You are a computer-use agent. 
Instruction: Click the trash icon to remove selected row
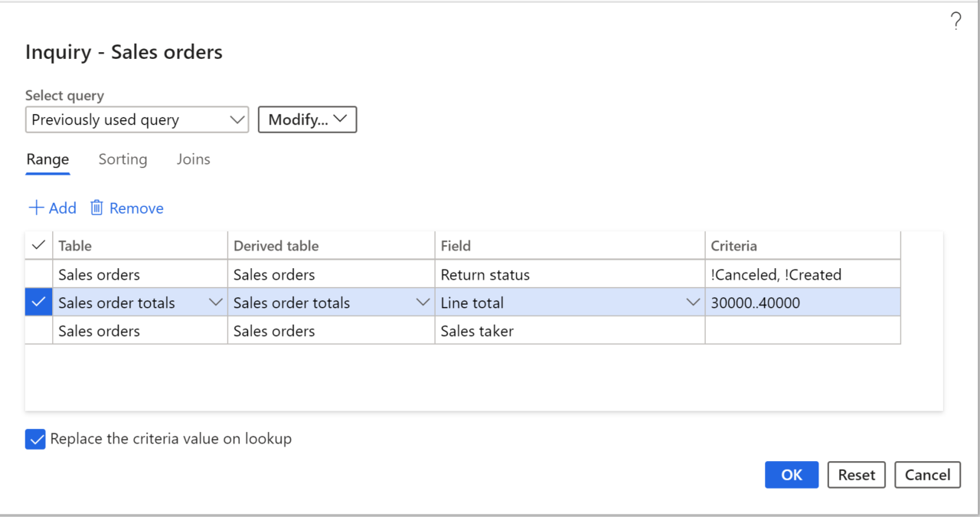tap(96, 208)
